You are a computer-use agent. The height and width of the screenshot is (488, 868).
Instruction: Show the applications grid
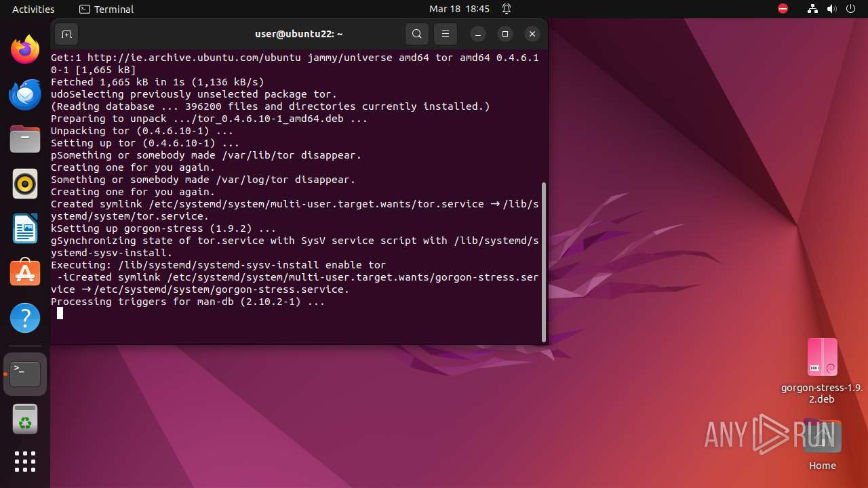(25, 462)
